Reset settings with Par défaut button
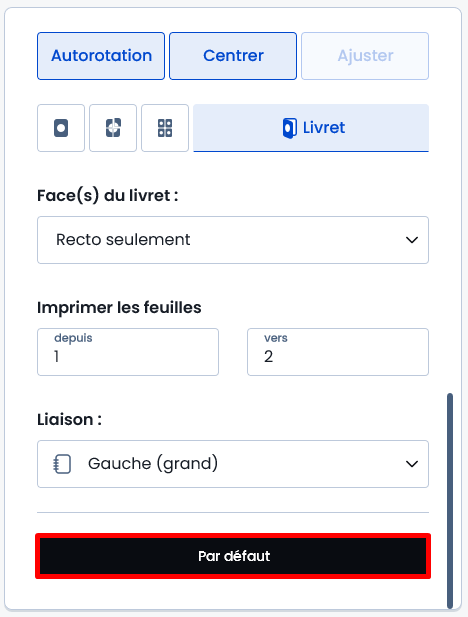 point(233,556)
